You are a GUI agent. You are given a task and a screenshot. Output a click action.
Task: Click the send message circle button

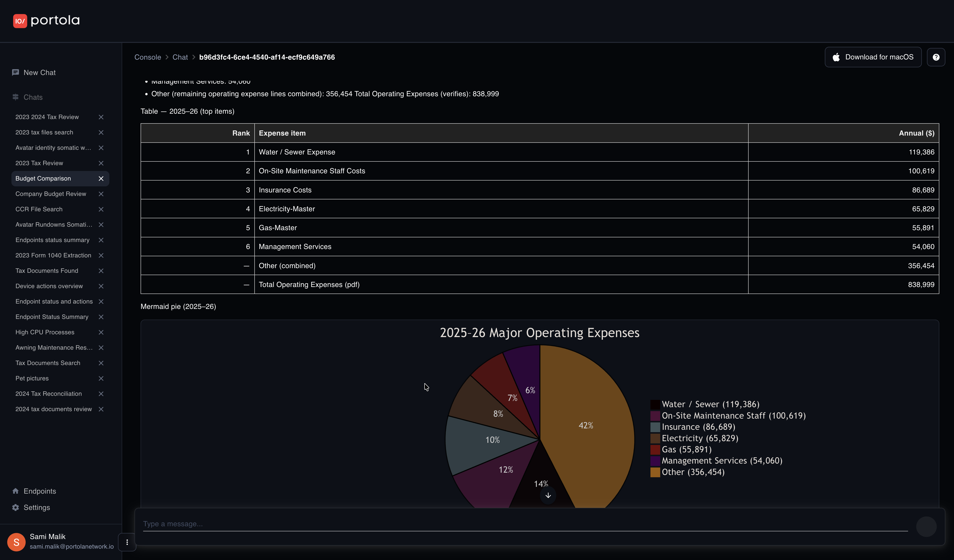point(926,526)
